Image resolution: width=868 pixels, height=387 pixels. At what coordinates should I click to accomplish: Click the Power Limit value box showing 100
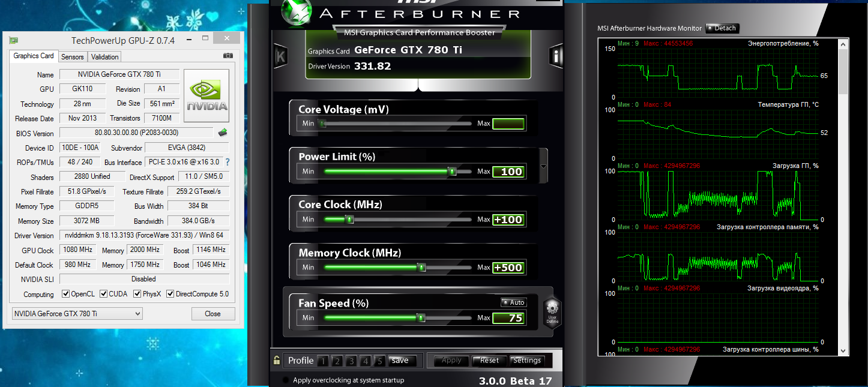[x=508, y=172]
